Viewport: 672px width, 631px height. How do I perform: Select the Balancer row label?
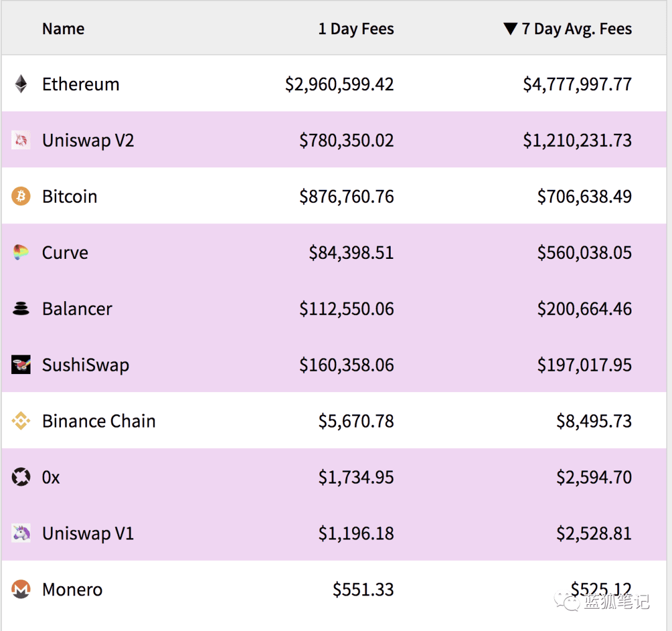pos(77,309)
